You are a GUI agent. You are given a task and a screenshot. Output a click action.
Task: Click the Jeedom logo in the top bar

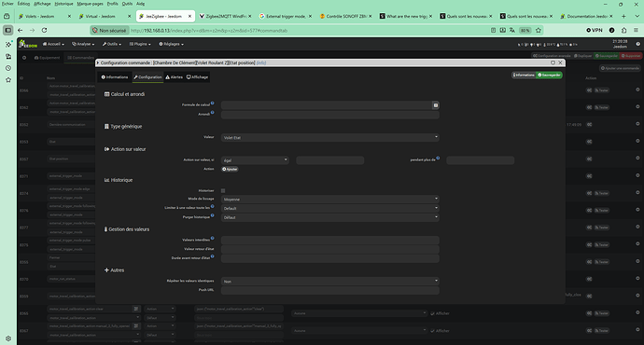tap(28, 44)
